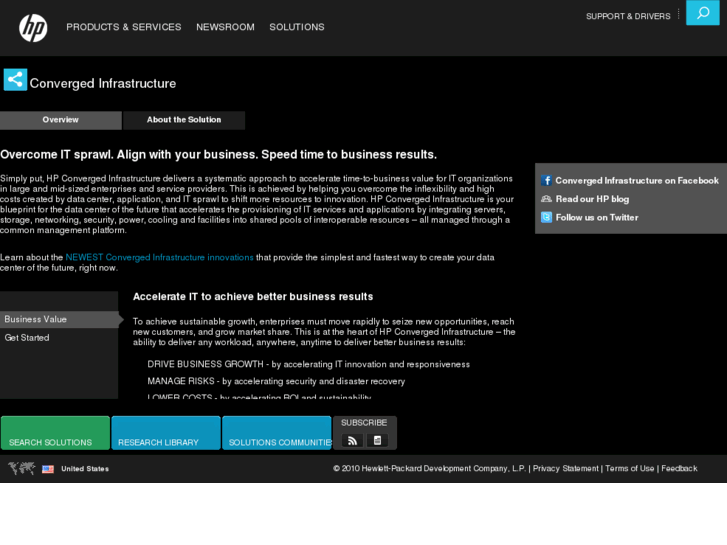Click the share icon beside Converged Infrastructure
The image size is (727, 545).
15,79
